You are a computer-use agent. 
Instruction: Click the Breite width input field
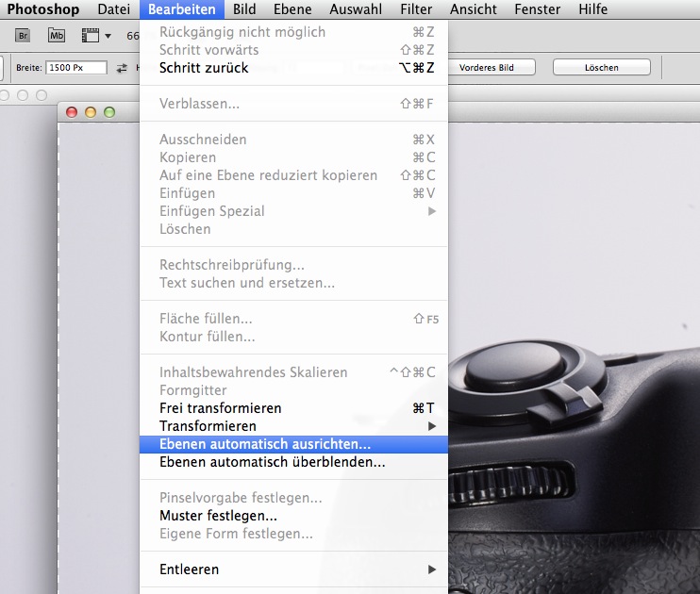(x=77, y=68)
